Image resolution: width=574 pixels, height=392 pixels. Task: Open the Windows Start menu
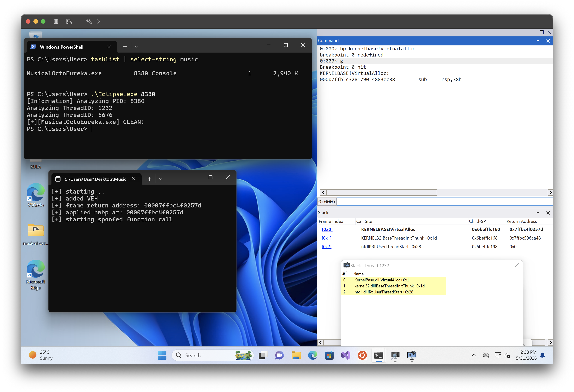[x=162, y=355]
